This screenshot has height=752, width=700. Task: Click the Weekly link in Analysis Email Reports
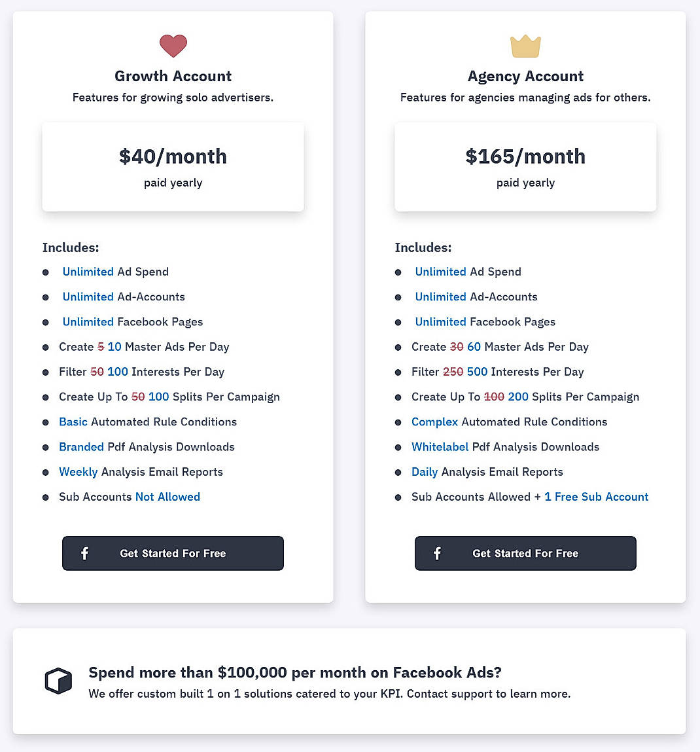(x=78, y=472)
